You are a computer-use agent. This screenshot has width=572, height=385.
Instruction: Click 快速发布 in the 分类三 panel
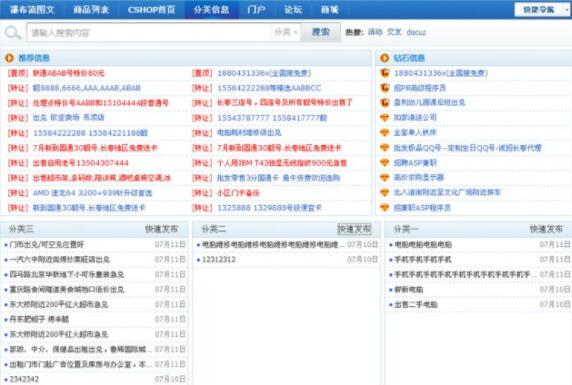[162, 229]
